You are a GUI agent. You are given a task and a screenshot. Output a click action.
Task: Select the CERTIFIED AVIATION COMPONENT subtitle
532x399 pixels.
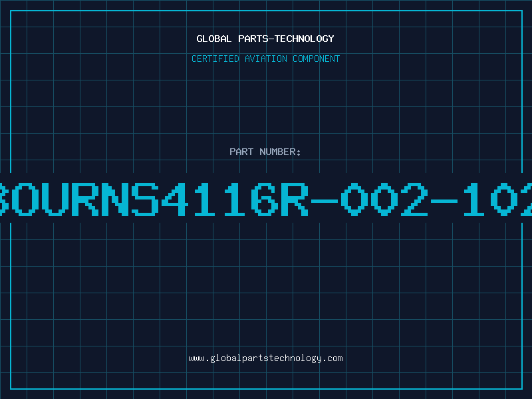265,59
